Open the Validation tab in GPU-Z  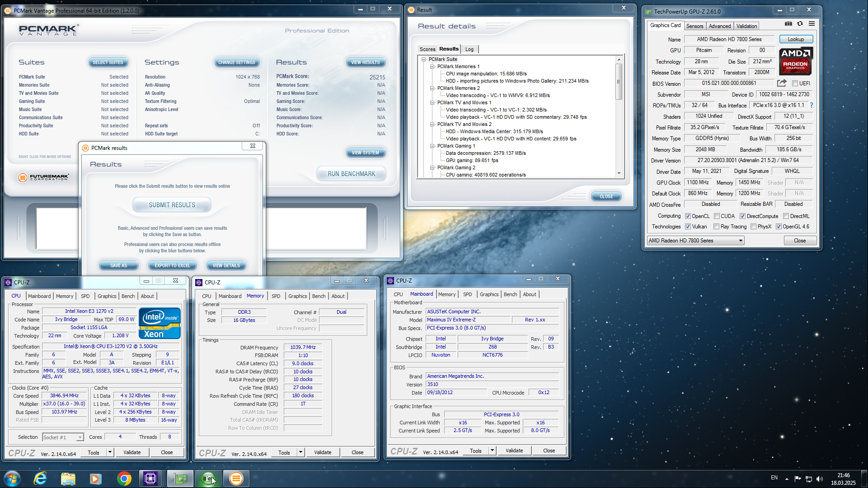[746, 26]
